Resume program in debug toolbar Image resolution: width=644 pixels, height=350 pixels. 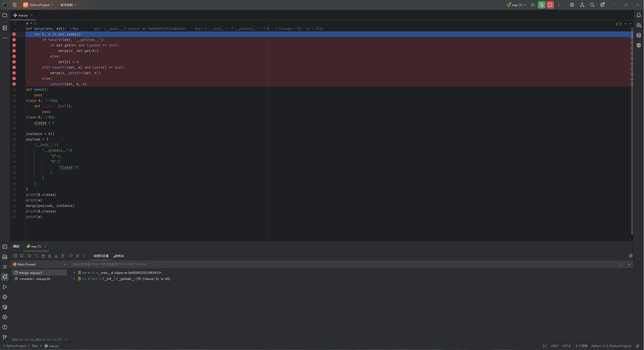point(30,256)
